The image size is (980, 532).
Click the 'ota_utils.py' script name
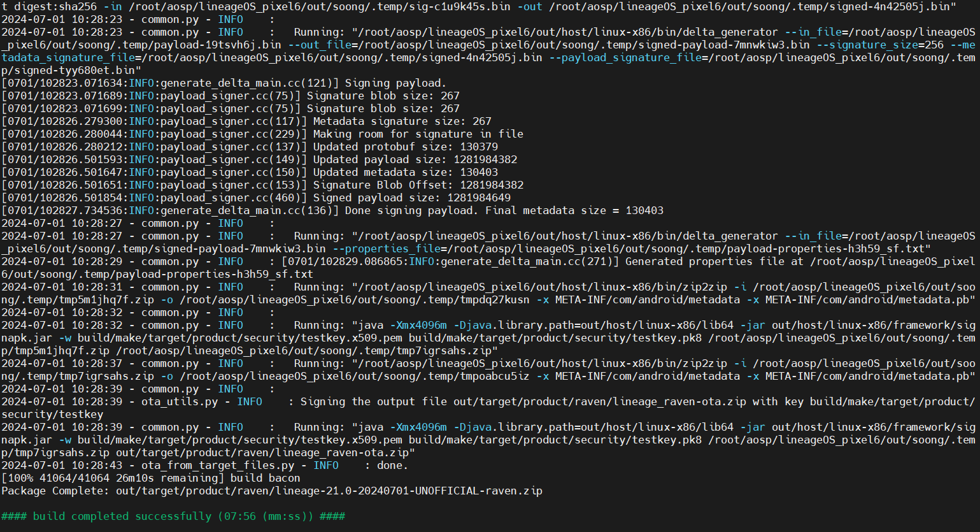coord(180,401)
